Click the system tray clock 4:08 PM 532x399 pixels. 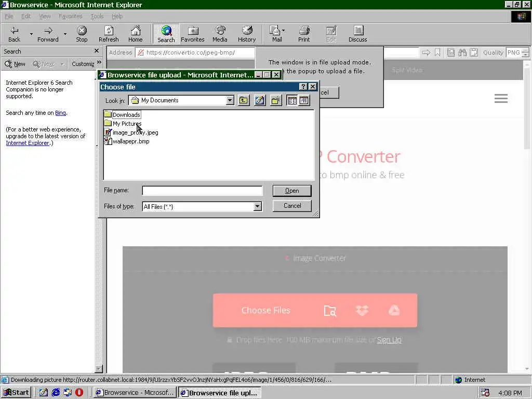point(510,393)
